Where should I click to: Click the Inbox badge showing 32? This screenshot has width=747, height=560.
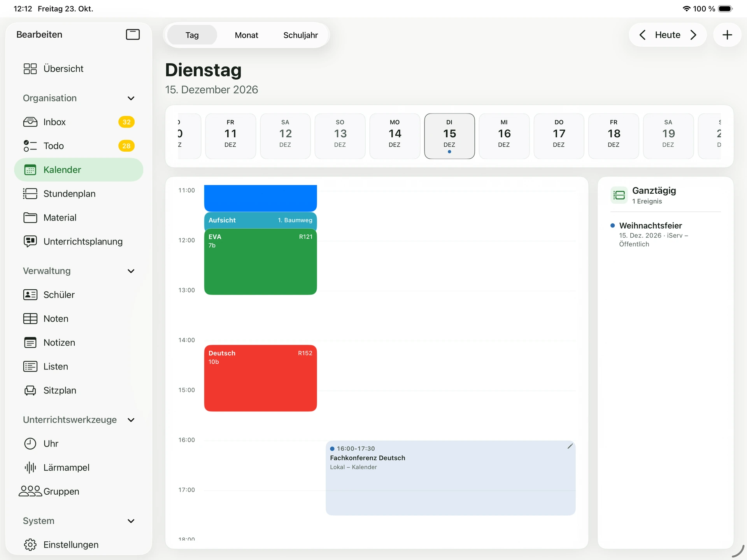[x=126, y=122]
